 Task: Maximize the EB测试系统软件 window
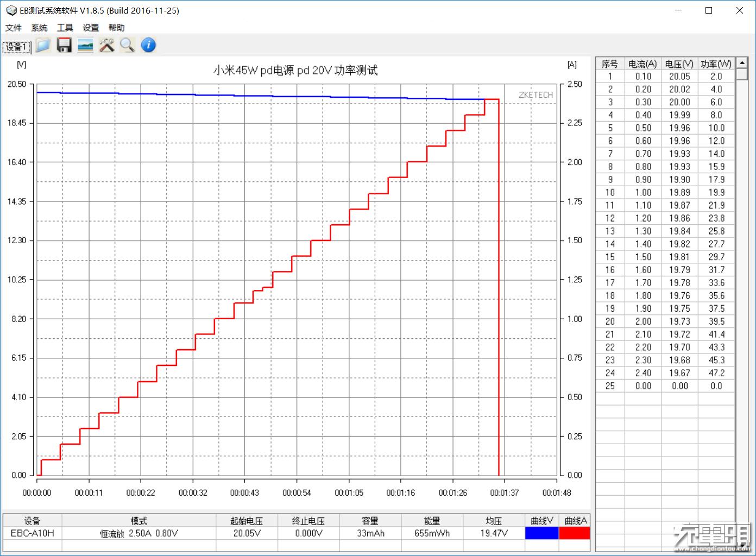point(709,10)
